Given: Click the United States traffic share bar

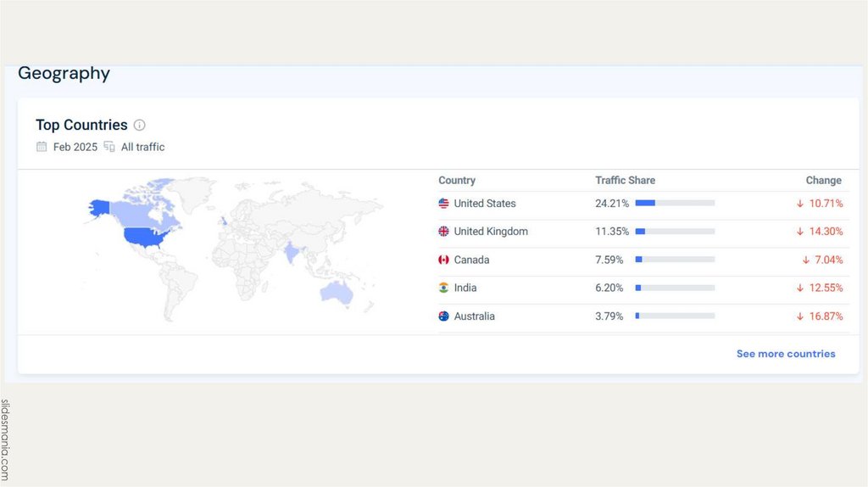Looking at the screenshot, I should tap(675, 204).
